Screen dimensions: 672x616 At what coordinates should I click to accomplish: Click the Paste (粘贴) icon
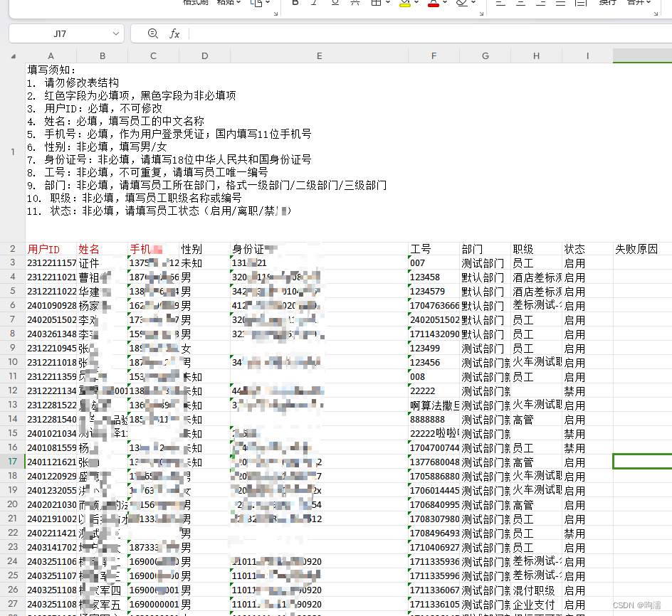[226, 3]
